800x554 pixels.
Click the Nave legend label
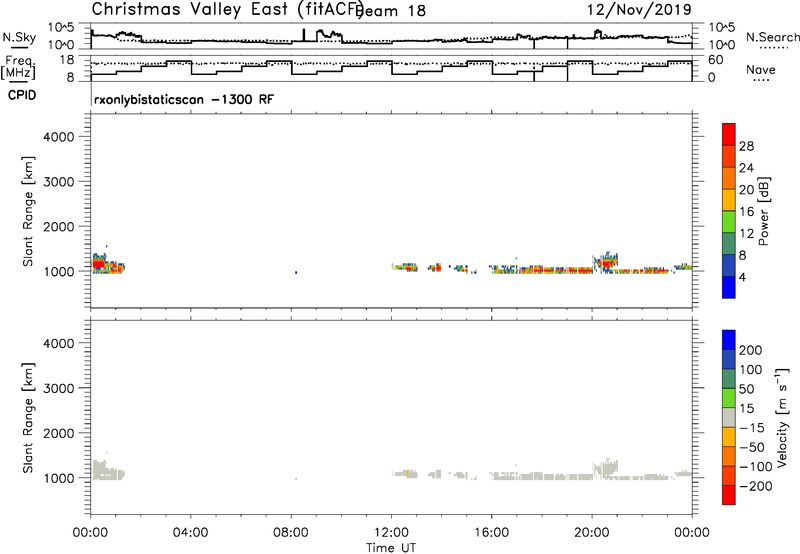pyautogui.click(x=761, y=70)
